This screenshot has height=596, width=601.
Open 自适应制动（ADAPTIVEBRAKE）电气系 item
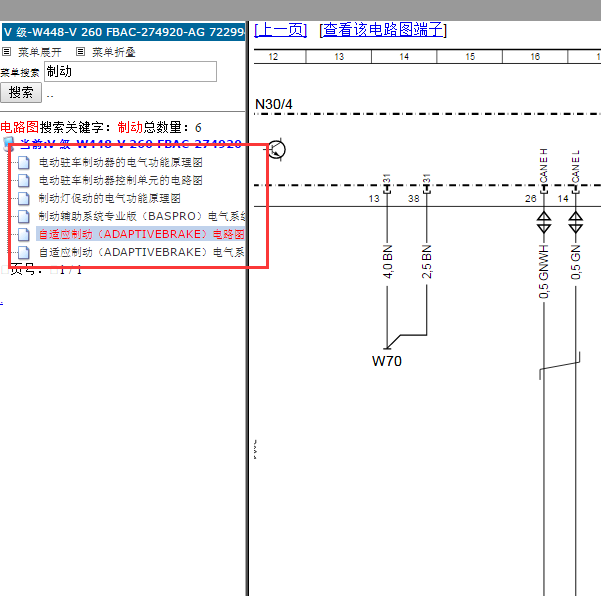point(141,252)
